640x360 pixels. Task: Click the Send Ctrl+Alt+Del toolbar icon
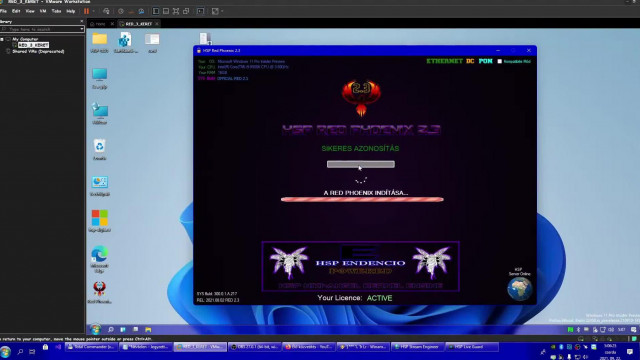point(107,11)
